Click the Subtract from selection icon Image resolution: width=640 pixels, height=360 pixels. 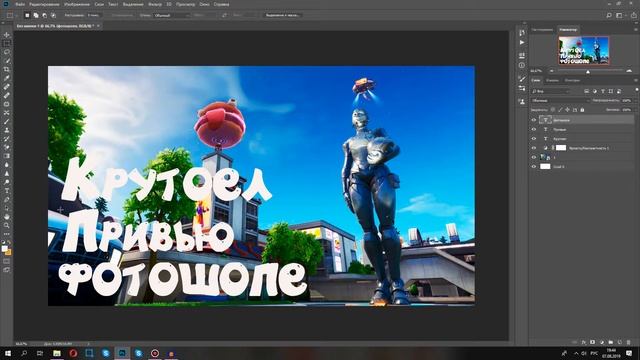tap(44, 15)
